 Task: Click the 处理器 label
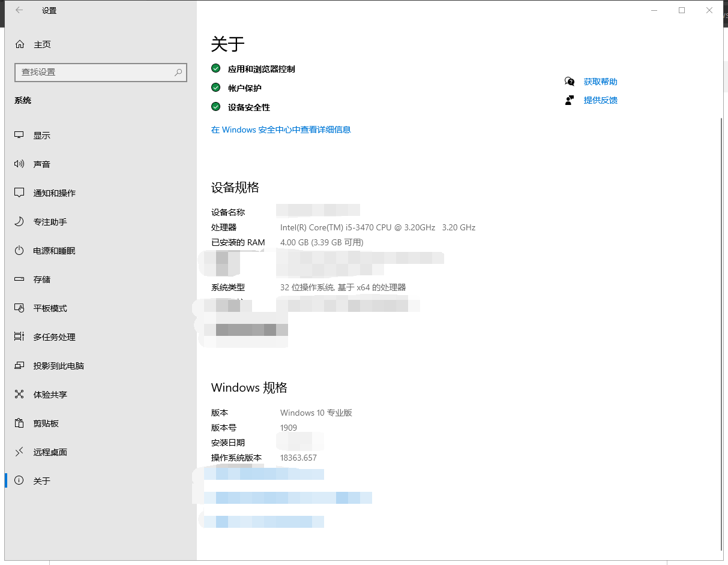[224, 227]
